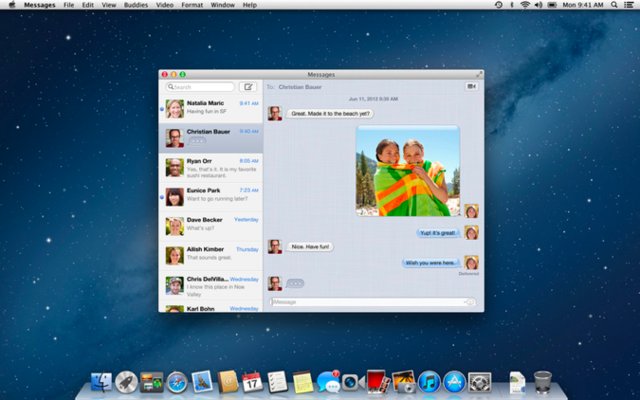The image size is (640, 400).
Task: Open the Buddies menu
Action: coord(136,5)
